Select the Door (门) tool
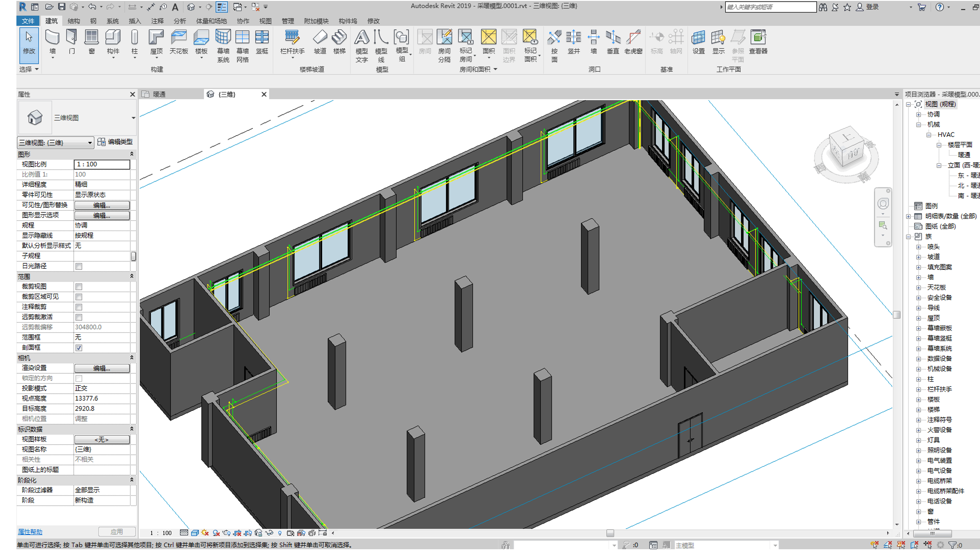 [x=71, y=43]
